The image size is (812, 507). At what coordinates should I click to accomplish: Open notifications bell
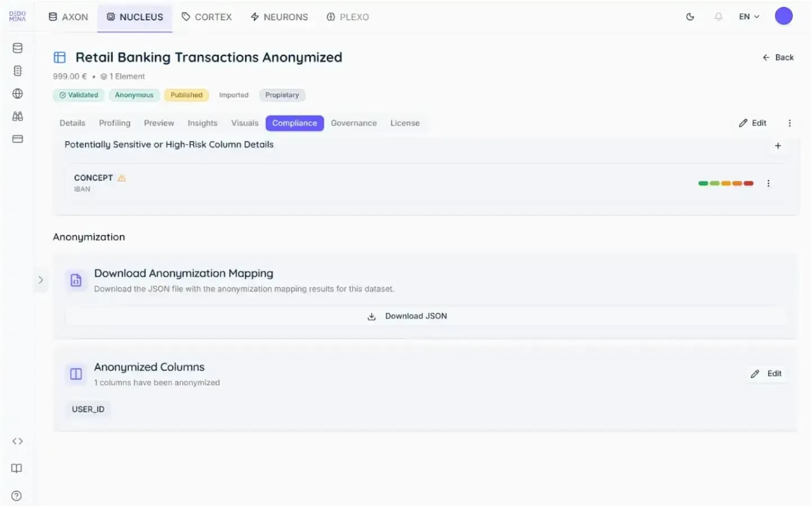pyautogui.click(x=719, y=17)
